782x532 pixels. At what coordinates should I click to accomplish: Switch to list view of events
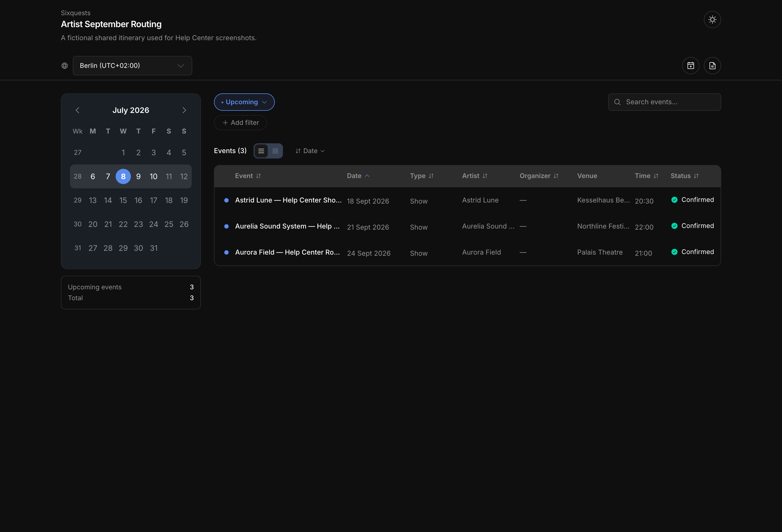point(261,151)
